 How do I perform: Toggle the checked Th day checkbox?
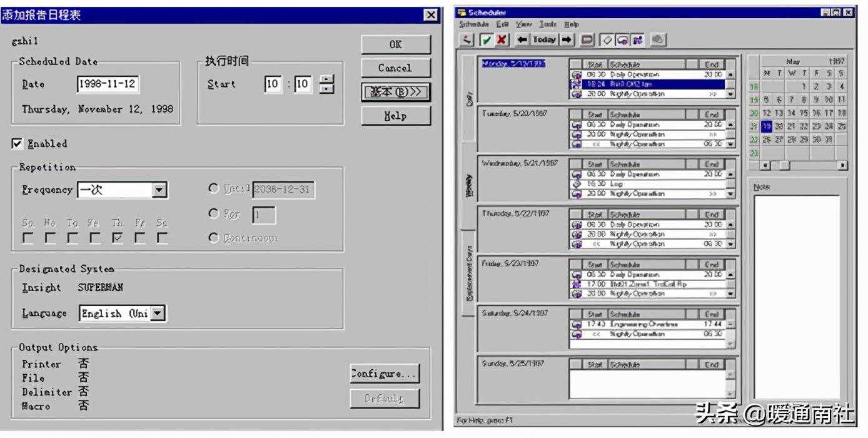pos(118,238)
